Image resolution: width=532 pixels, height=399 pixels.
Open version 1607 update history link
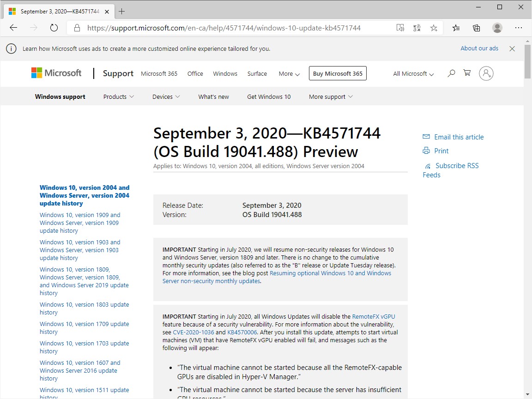pyautogui.click(x=80, y=370)
